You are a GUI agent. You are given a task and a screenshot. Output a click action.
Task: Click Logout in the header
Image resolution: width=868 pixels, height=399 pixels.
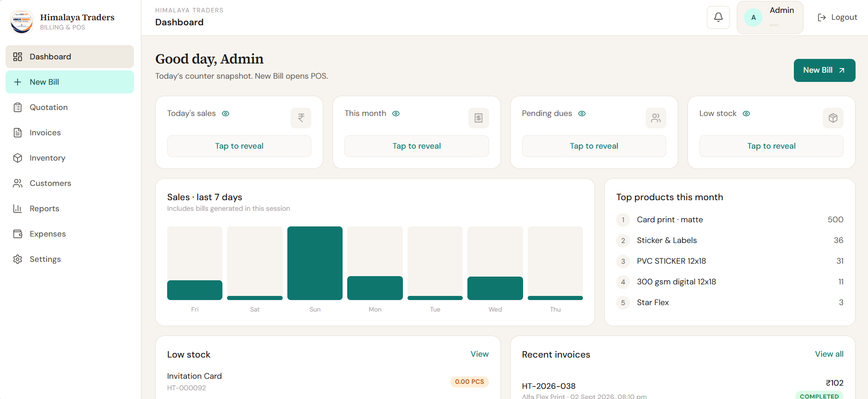(837, 17)
